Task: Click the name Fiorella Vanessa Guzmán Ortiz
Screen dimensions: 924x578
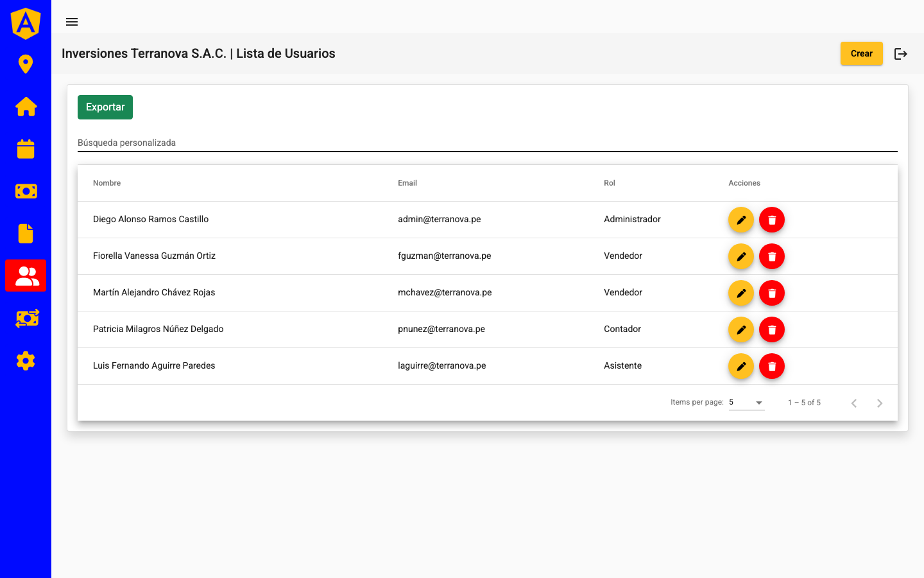Action: [154, 256]
